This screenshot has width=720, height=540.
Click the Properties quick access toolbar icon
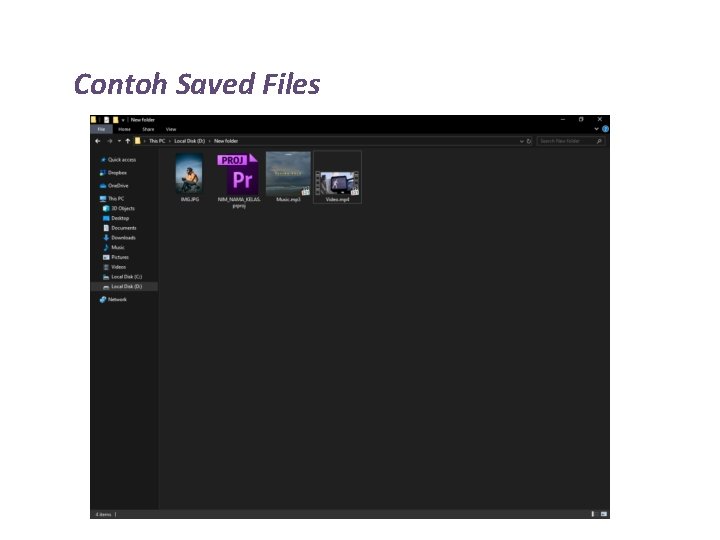click(x=107, y=120)
